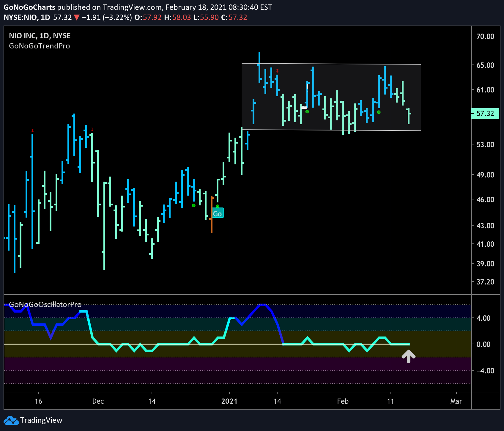Click the −1.91 (−3.22%) change value

click(107, 18)
